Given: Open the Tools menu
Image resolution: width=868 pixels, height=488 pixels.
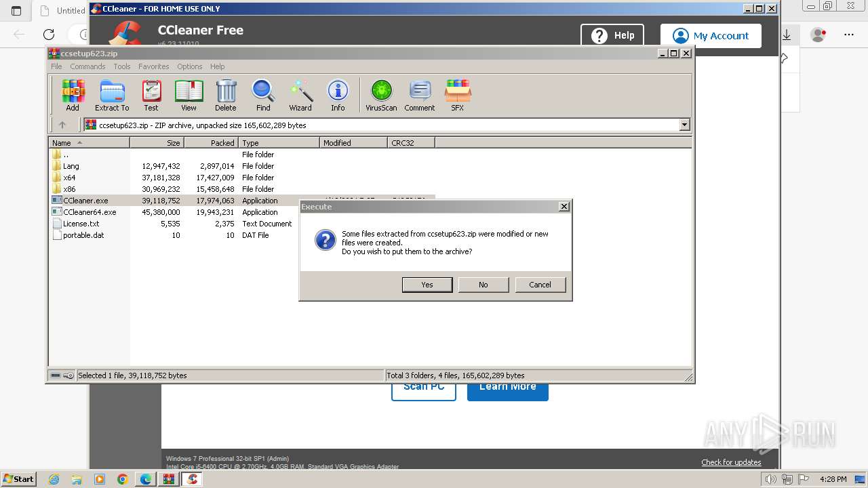Looking at the screenshot, I should 122,66.
